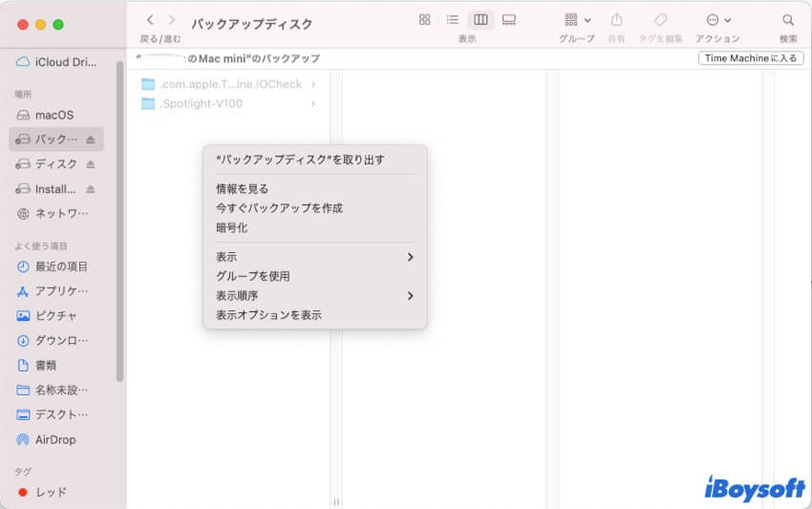Expand the 表示順序 submenu
This screenshot has height=509, width=812.
(315, 296)
